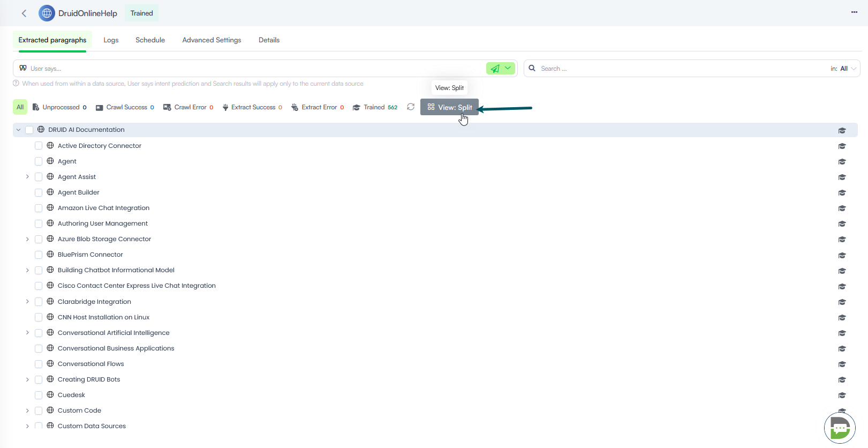The width and height of the screenshot is (868, 448).
Task: Filter by Extract Success status
Action: [x=252, y=107]
